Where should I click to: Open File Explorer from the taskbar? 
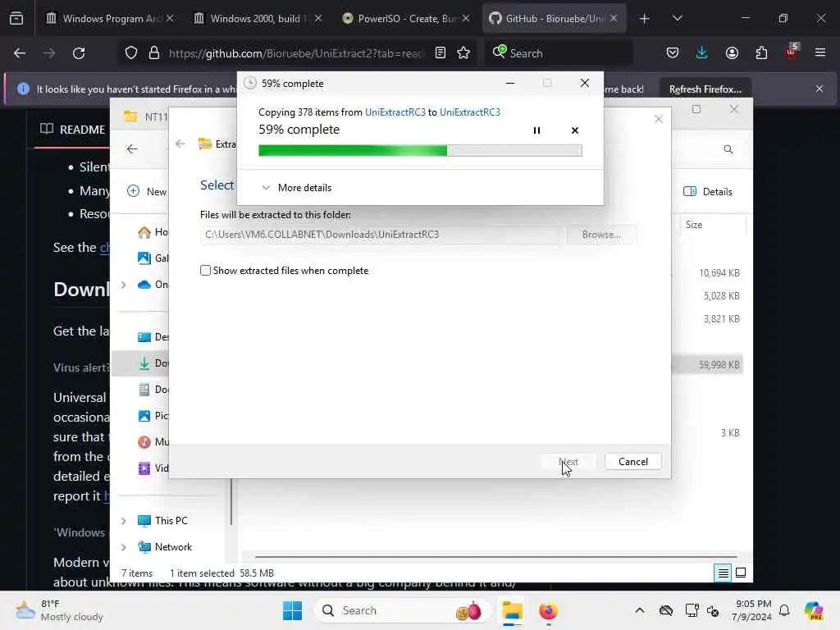click(512, 610)
